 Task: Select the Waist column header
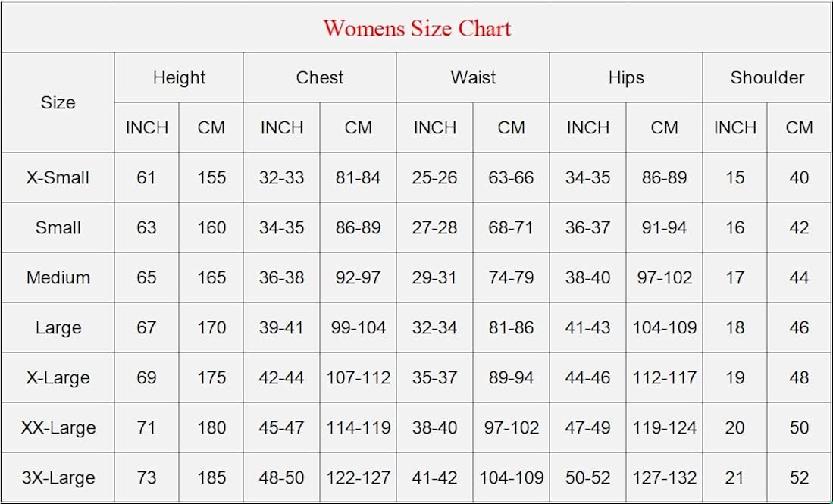point(473,77)
